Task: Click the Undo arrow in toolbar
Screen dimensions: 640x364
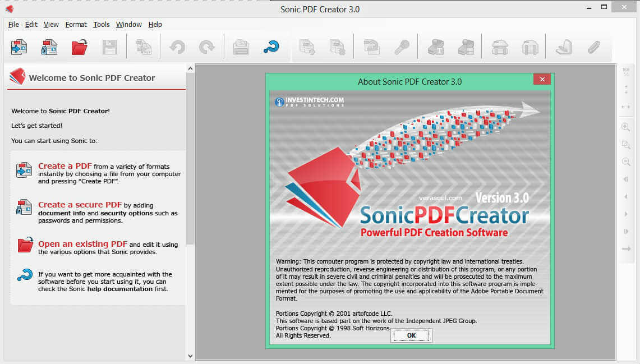Action: coord(177,47)
